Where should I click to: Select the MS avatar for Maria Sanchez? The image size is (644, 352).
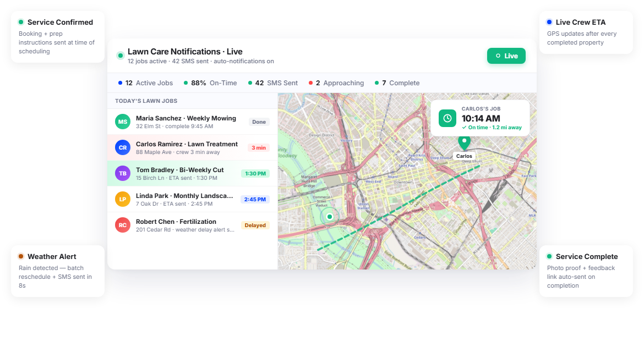[122, 122]
